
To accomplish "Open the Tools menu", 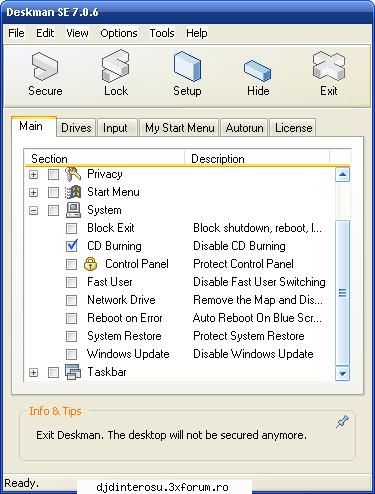I will coord(162,33).
